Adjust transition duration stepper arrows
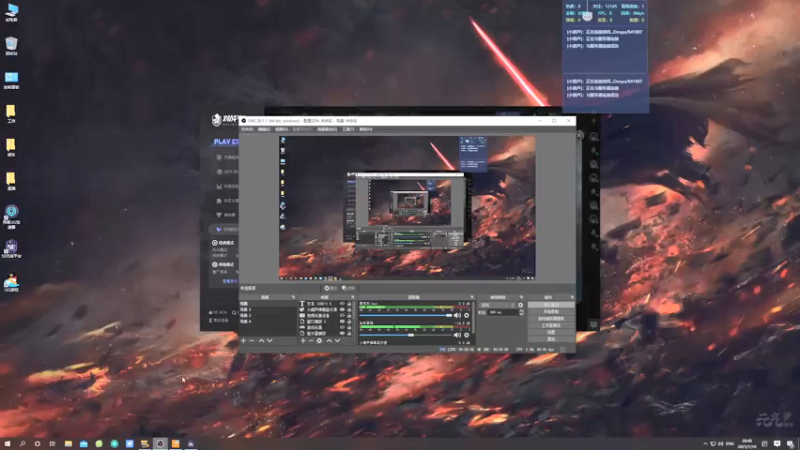This screenshot has height=450, width=800. coord(521,312)
